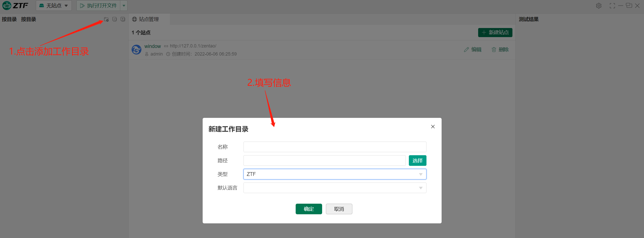644x238 pixels.
Task: Click the window site avatar icon
Action: point(137,50)
